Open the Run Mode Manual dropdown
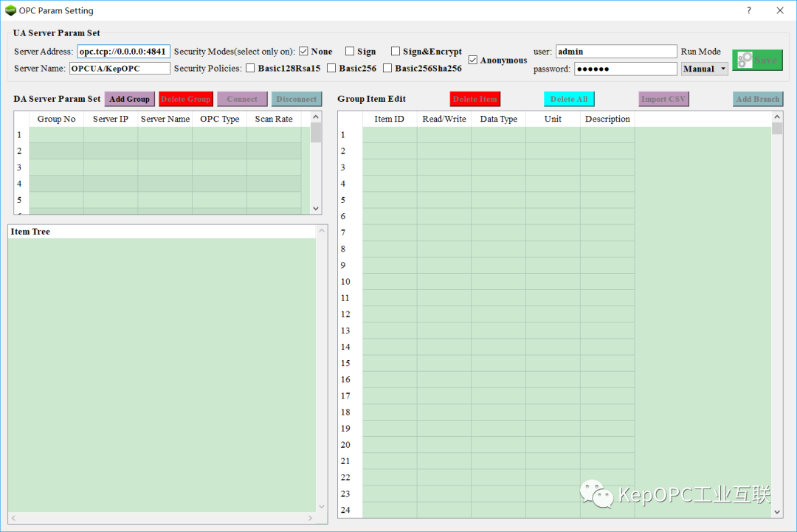This screenshot has height=532, width=797. 705,69
